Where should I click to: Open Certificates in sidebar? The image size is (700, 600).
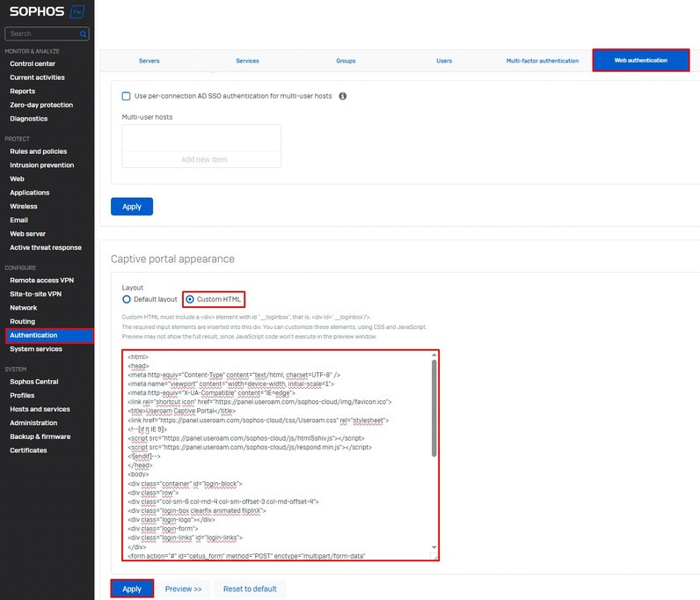(x=28, y=450)
